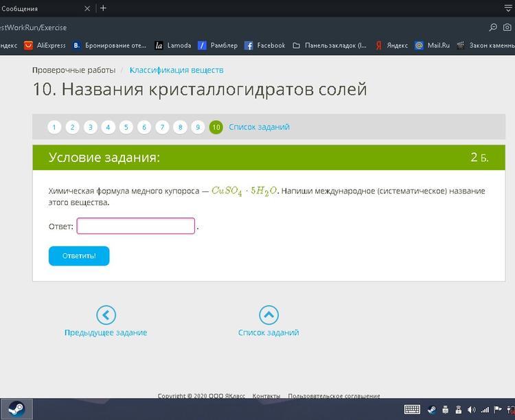Click the CuSO4 · 5H2O formula
The height and width of the screenshot is (420, 515).
tap(244, 191)
